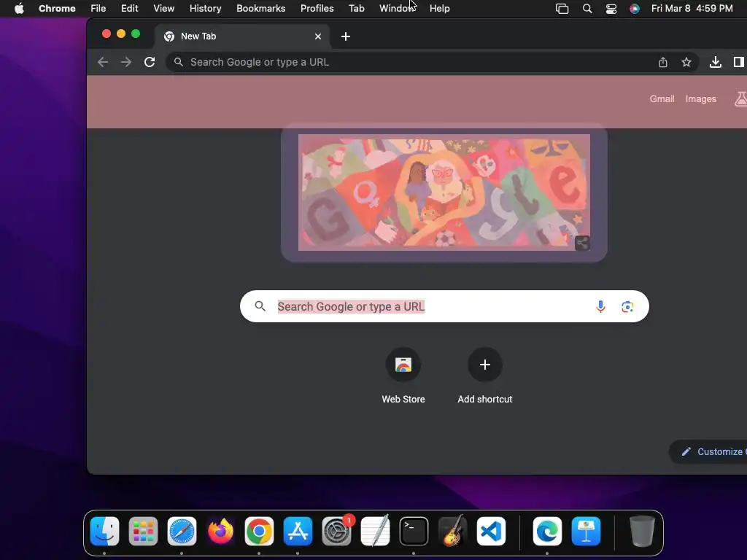
Task: Start voice search with the microphone icon
Action: tap(600, 307)
